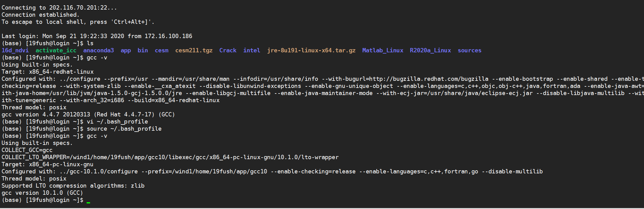This screenshot has height=209, width=644.
Task: Select jre-8u191-linux-x64.tar.gz file name
Action: click(x=311, y=50)
